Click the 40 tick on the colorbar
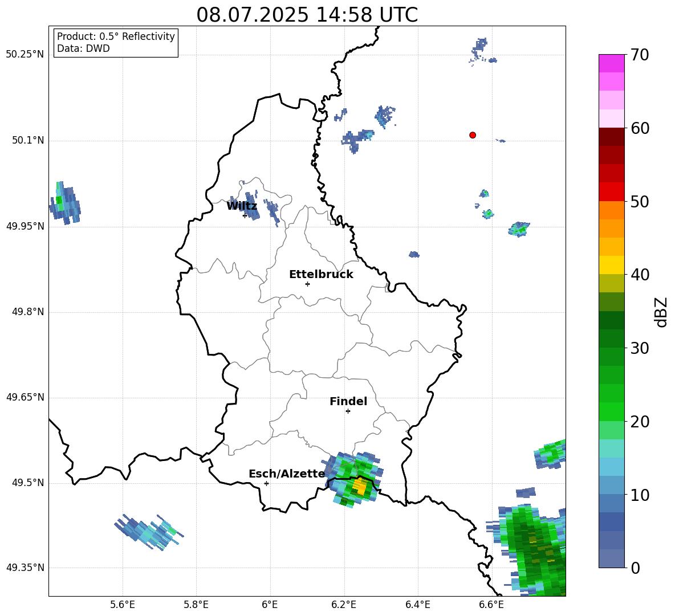The image size is (675, 616). point(640,275)
